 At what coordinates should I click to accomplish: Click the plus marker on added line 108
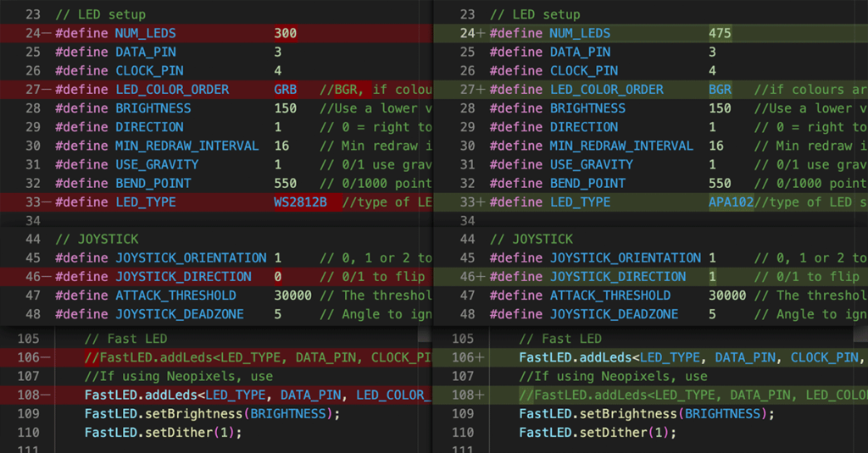click(481, 395)
